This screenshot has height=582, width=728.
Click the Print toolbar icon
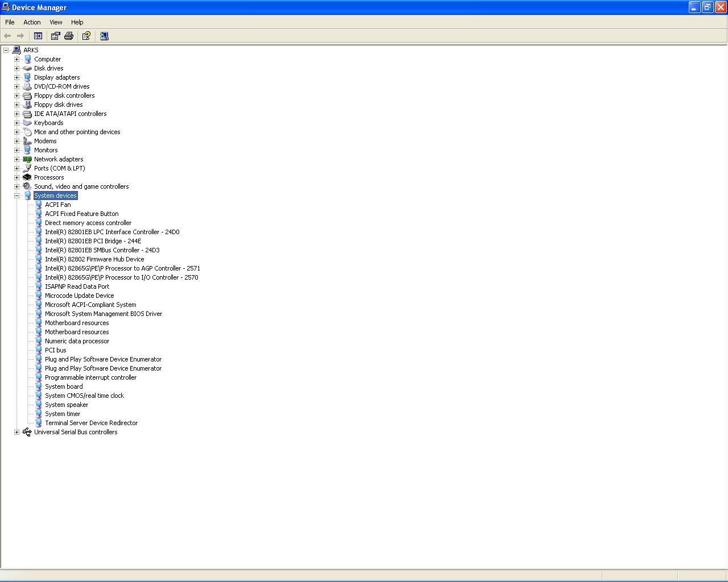(x=69, y=36)
